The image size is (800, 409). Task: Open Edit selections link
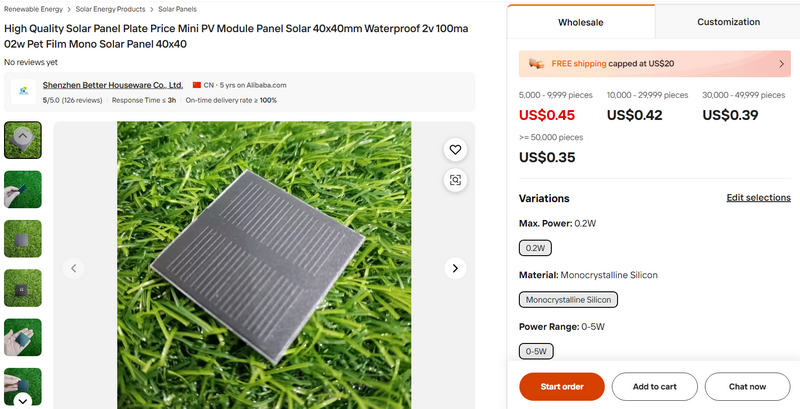click(758, 198)
